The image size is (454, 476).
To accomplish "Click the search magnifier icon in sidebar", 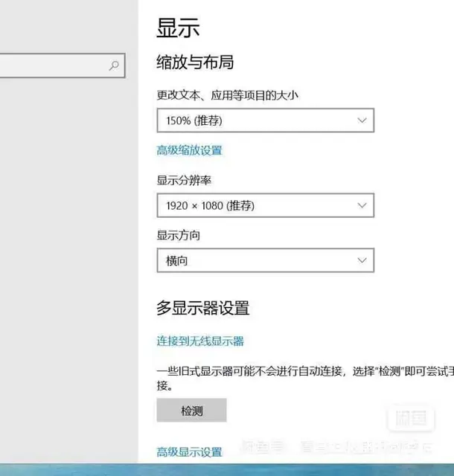I will [x=114, y=65].
